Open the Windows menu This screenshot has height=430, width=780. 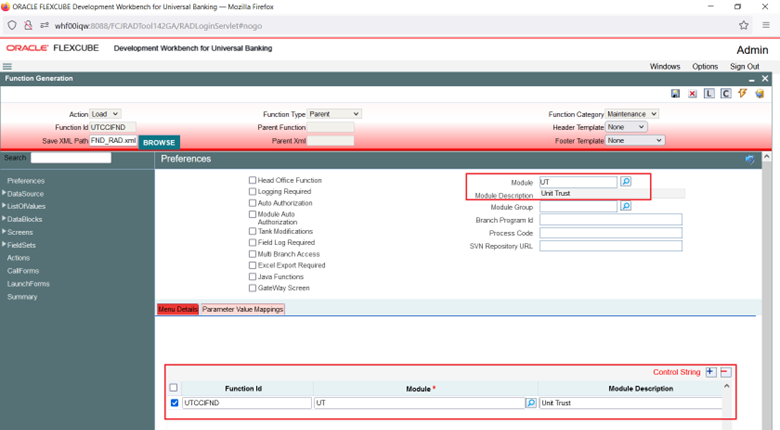665,66
